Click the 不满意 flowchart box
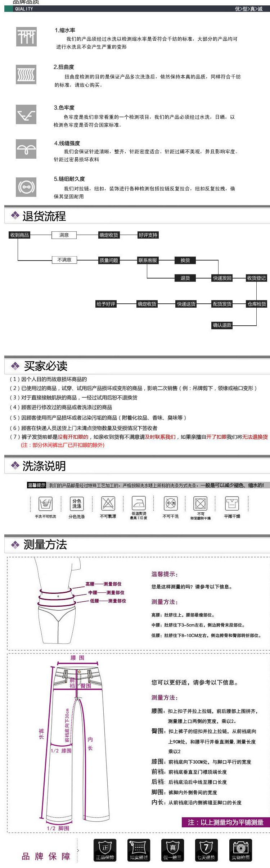The height and width of the screenshot is (868, 270). tap(64, 260)
